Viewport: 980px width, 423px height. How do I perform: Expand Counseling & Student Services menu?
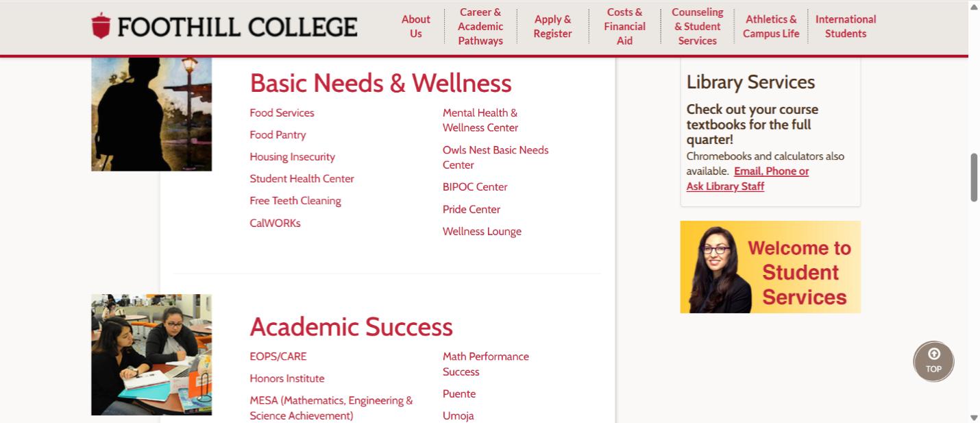click(x=697, y=26)
